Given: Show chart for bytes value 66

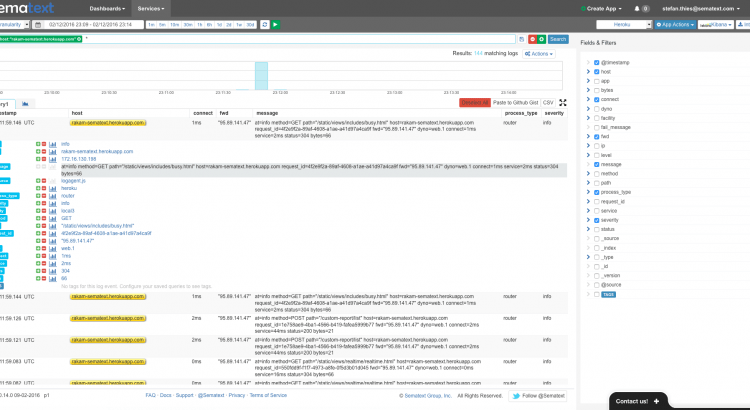Looking at the screenshot, I should click(x=53, y=278).
